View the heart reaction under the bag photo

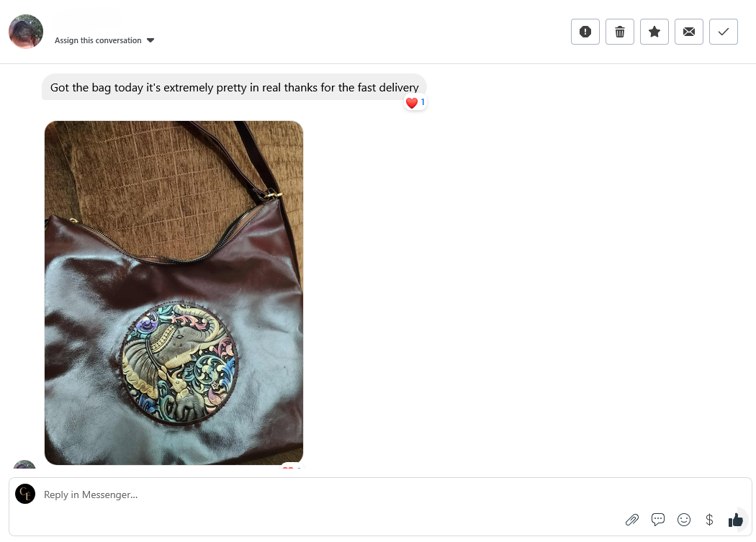click(x=292, y=466)
